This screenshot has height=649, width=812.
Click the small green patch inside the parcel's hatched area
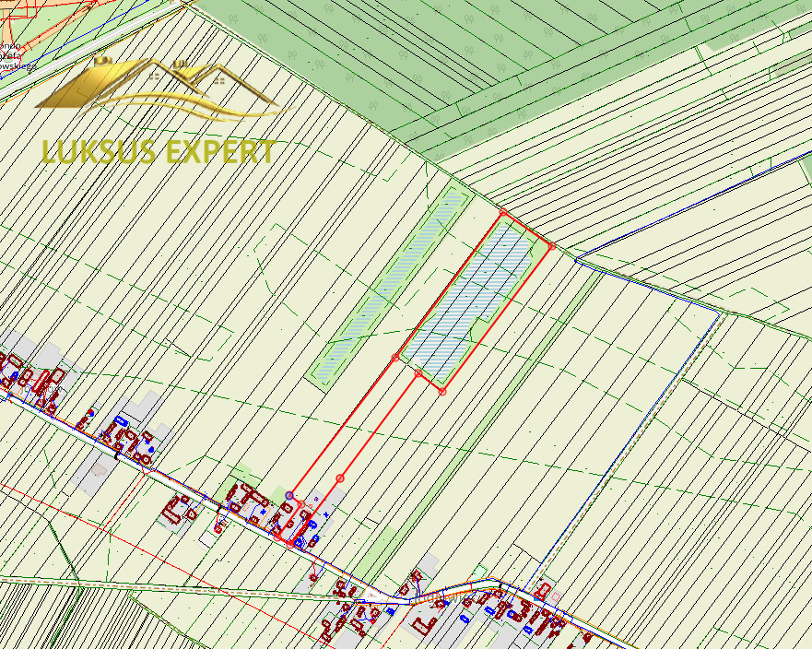[479, 330]
